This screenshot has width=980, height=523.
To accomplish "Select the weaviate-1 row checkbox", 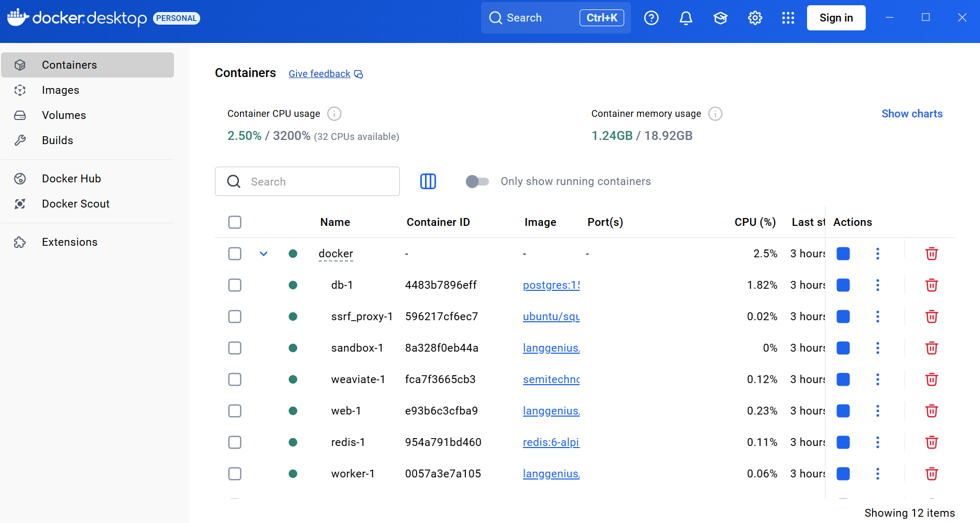I will coord(235,379).
